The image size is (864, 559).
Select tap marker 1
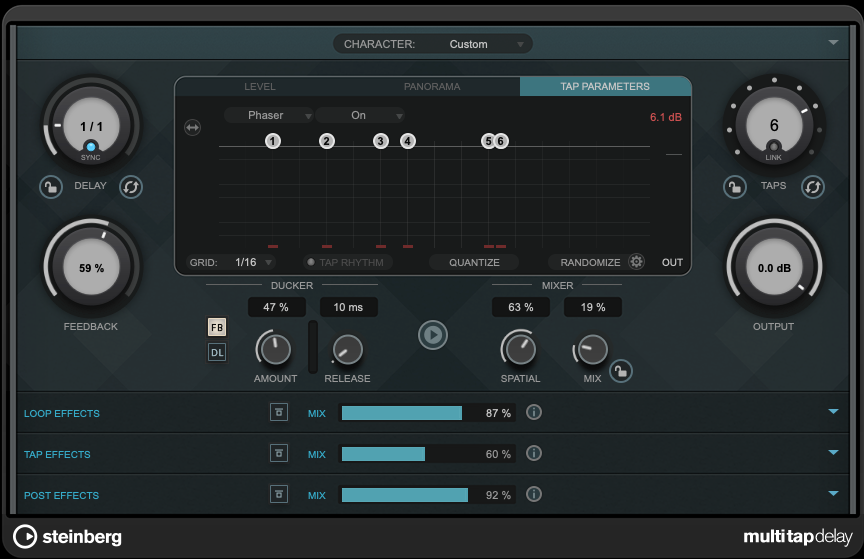coord(273,141)
